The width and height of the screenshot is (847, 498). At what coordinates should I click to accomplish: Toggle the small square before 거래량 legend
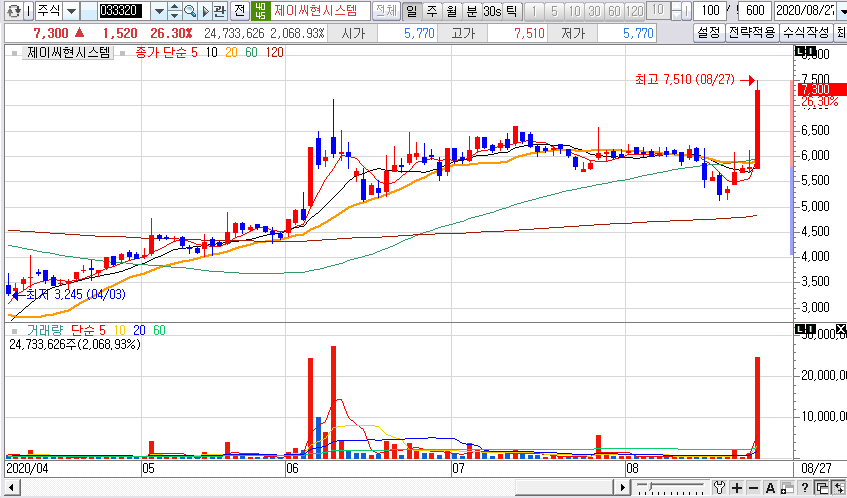point(15,331)
